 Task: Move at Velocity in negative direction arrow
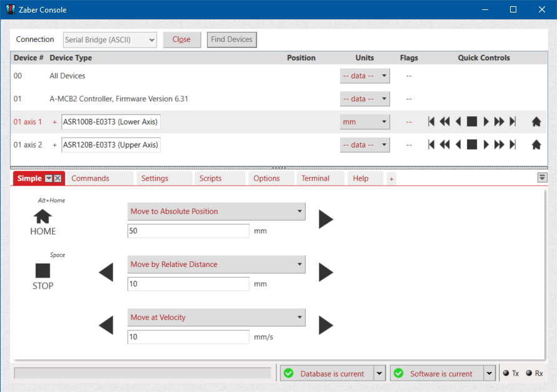(x=106, y=325)
